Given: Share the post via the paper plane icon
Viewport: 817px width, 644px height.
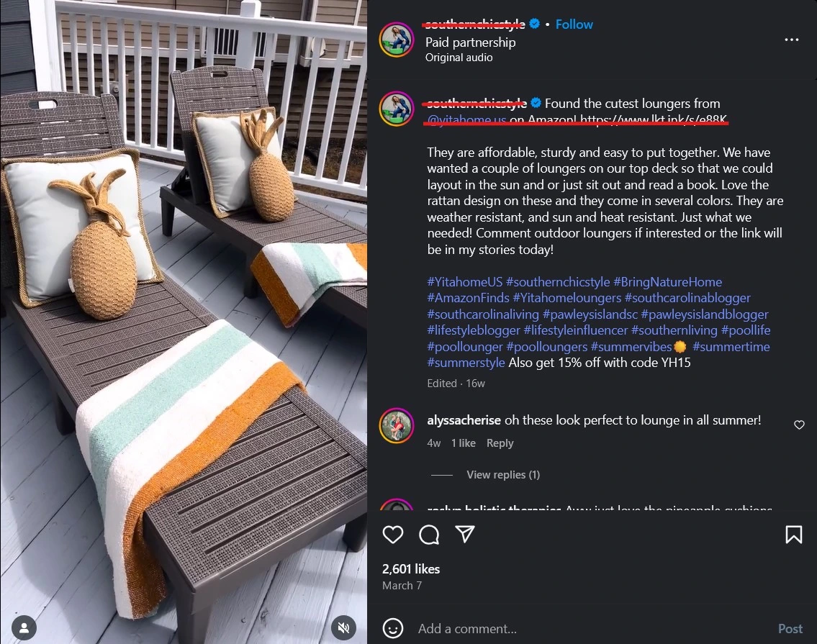Looking at the screenshot, I should tap(465, 535).
